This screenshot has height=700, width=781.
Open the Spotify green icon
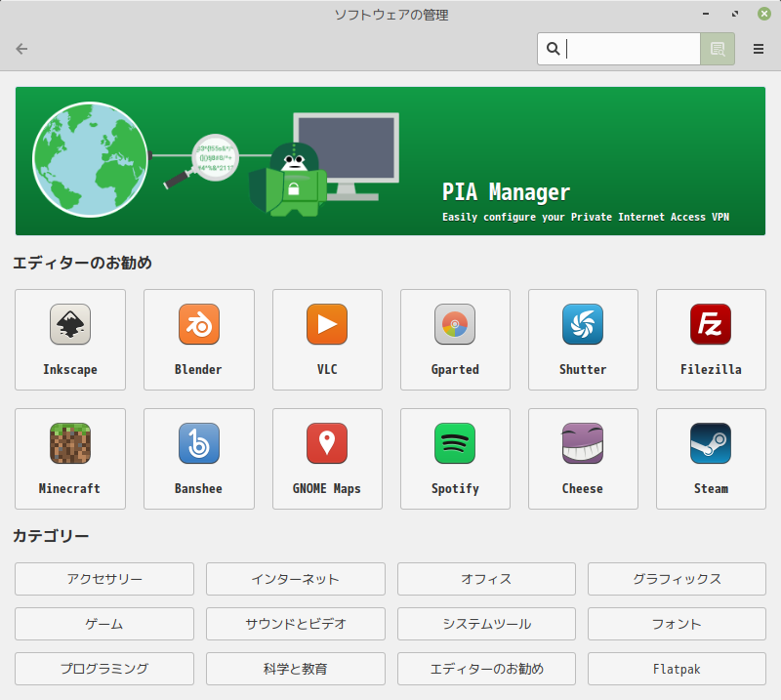455,443
